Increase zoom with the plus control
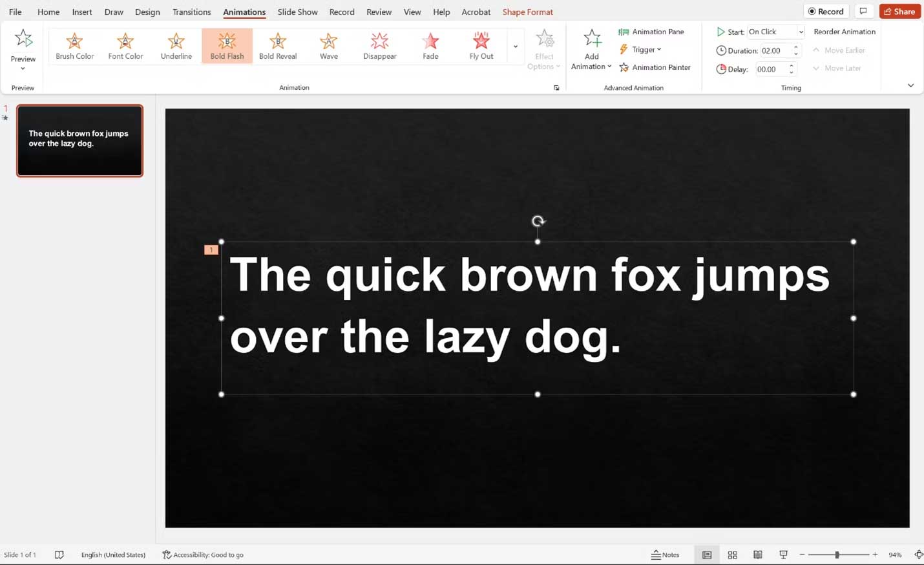Viewport: 924px width, 565px height. coord(876,555)
